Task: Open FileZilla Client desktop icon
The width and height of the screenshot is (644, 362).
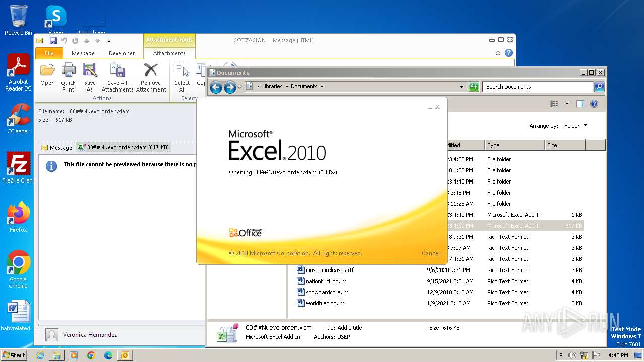Action: [x=18, y=168]
